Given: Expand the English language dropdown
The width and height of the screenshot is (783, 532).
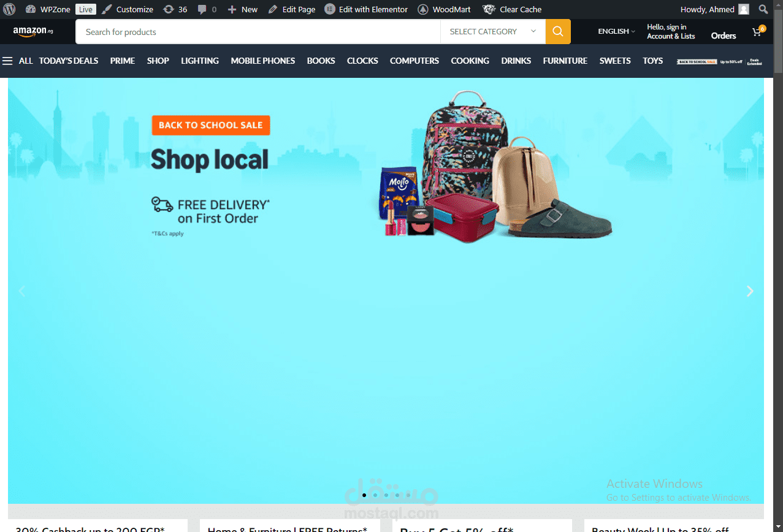Looking at the screenshot, I should 616,31.
